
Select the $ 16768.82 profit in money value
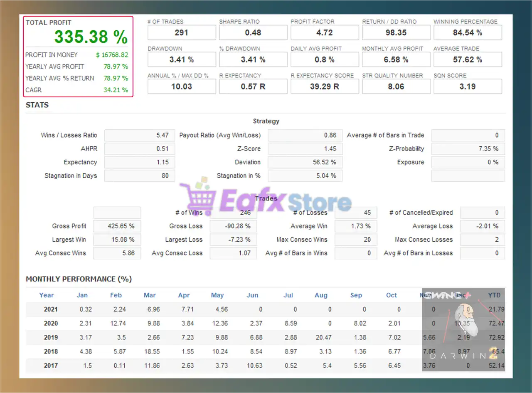(x=112, y=55)
